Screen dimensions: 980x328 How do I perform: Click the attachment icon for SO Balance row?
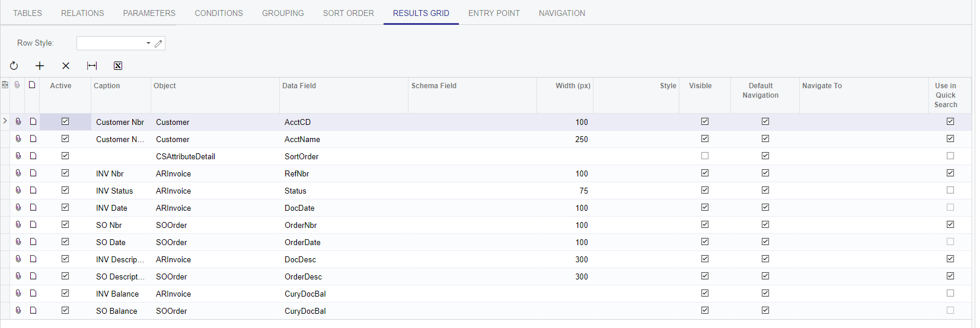point(18,310)
